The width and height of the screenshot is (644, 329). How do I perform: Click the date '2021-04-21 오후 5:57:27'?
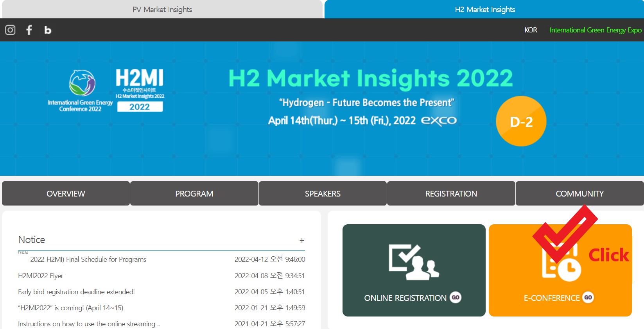pyautogui.click(x=270, y=324)
